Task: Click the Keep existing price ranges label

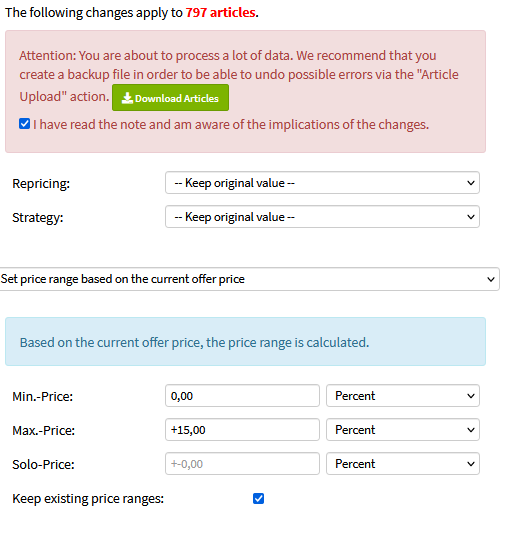Action: 88,499
